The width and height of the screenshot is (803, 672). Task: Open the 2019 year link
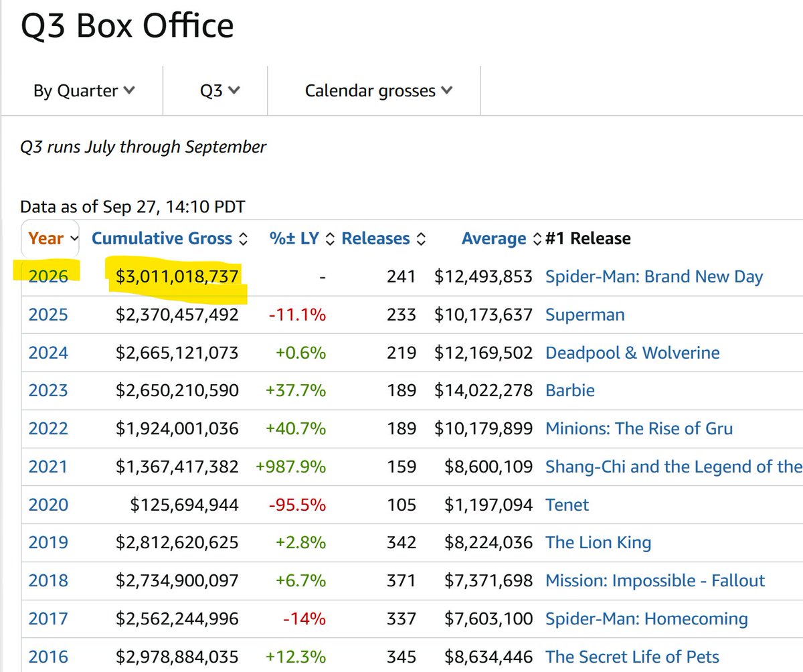48,543
